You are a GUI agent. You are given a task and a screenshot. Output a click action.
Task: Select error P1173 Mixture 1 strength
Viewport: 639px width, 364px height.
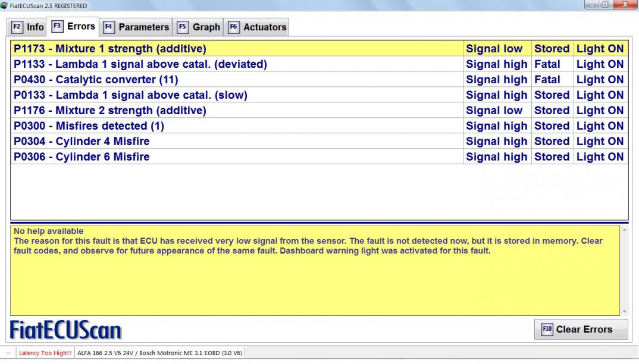pyautogui.click(x=319, y=49)
